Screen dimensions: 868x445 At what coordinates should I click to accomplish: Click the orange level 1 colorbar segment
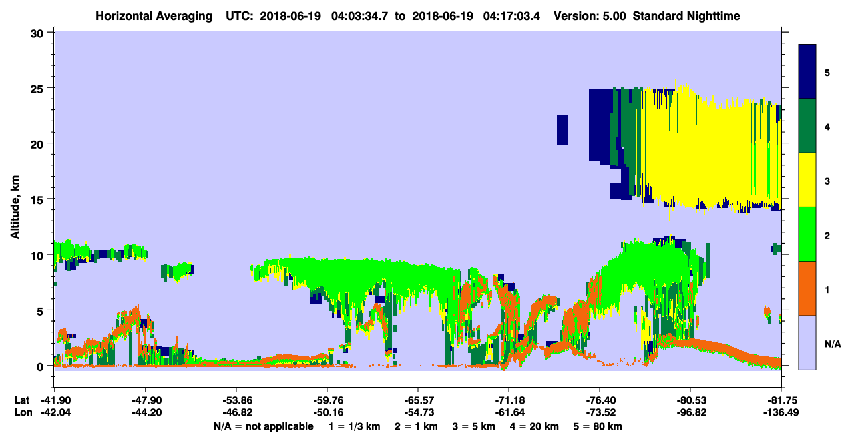point(807,288)
